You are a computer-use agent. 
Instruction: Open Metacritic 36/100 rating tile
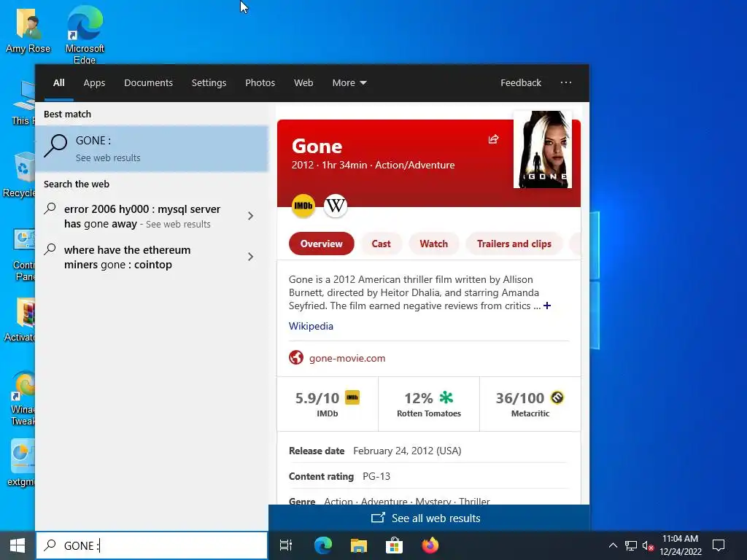coord(530,404)
